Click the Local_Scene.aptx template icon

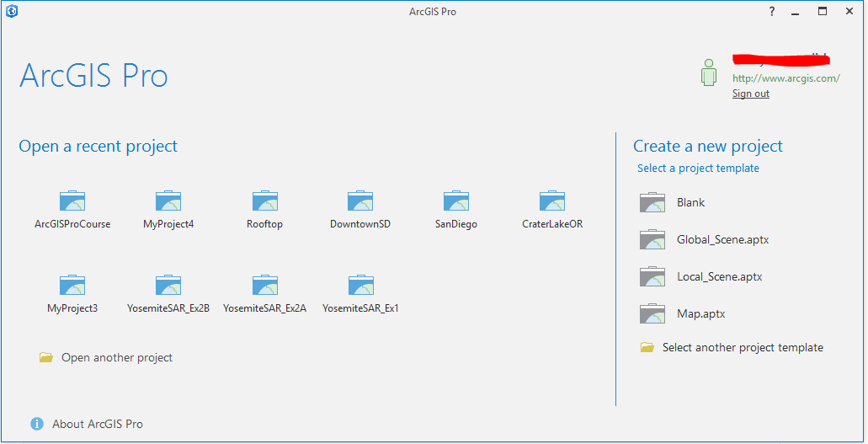tap(652, 276)
